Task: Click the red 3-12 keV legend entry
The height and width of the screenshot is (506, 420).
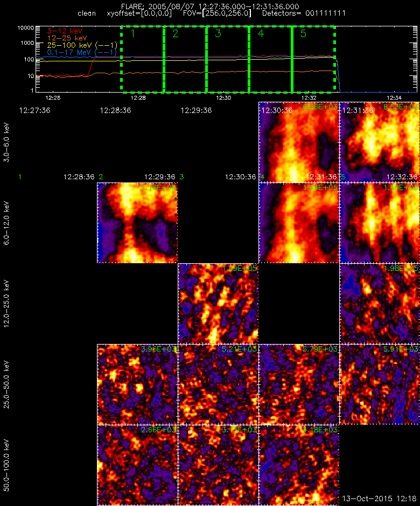Action: [x=65, y=31]
